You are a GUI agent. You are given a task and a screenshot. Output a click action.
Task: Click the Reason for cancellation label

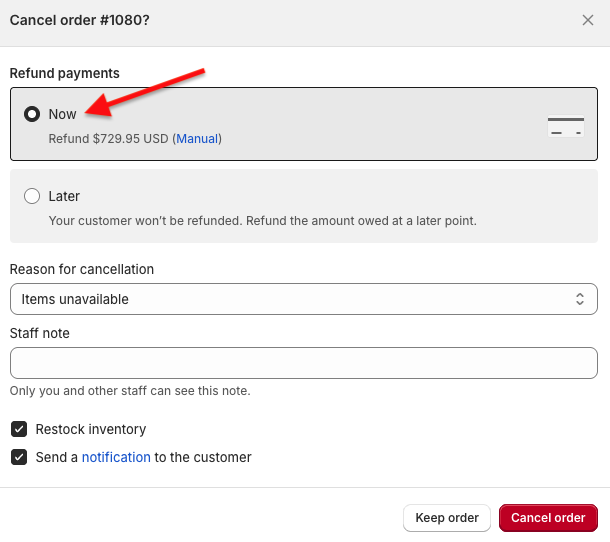pos(82,269)
